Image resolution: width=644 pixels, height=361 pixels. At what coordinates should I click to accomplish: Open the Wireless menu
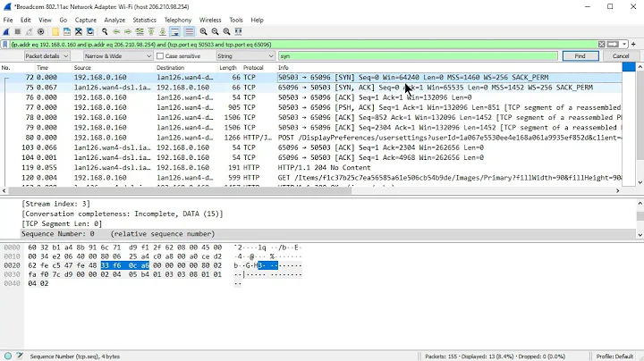coord(210,20)
